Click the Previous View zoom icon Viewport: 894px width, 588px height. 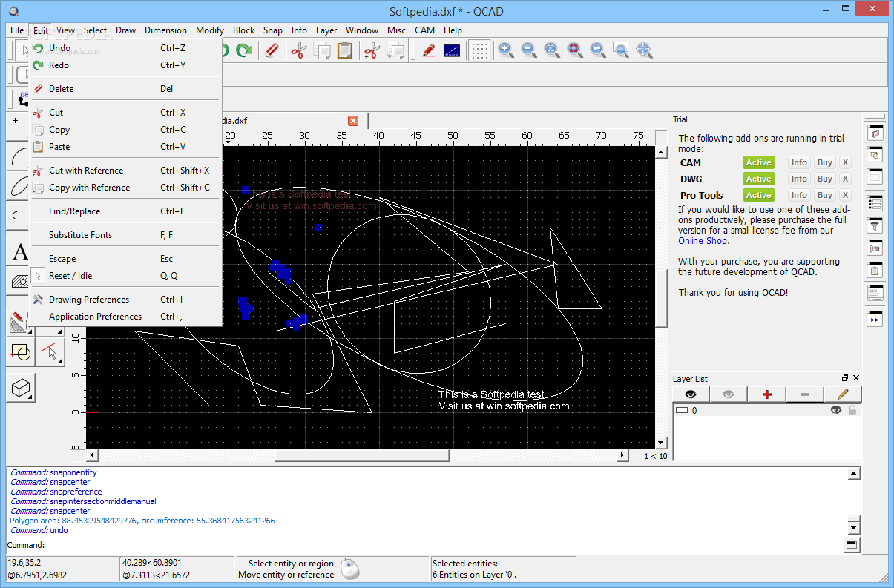[598, 50]
